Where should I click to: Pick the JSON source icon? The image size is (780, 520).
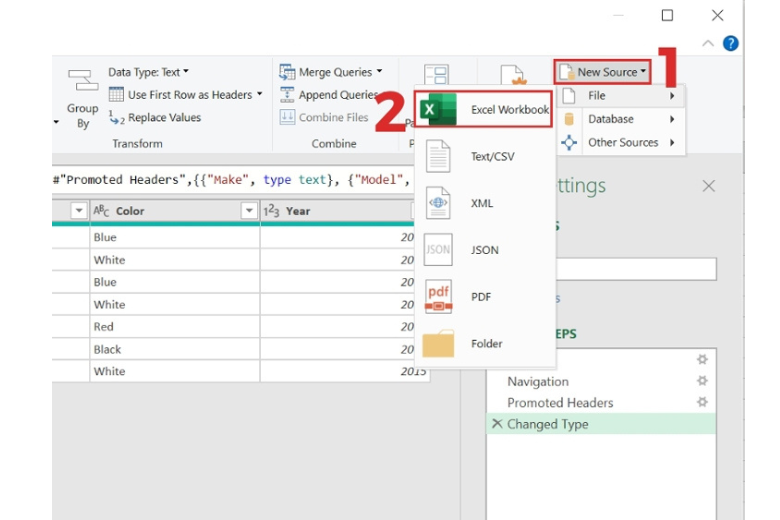point(438,250)
